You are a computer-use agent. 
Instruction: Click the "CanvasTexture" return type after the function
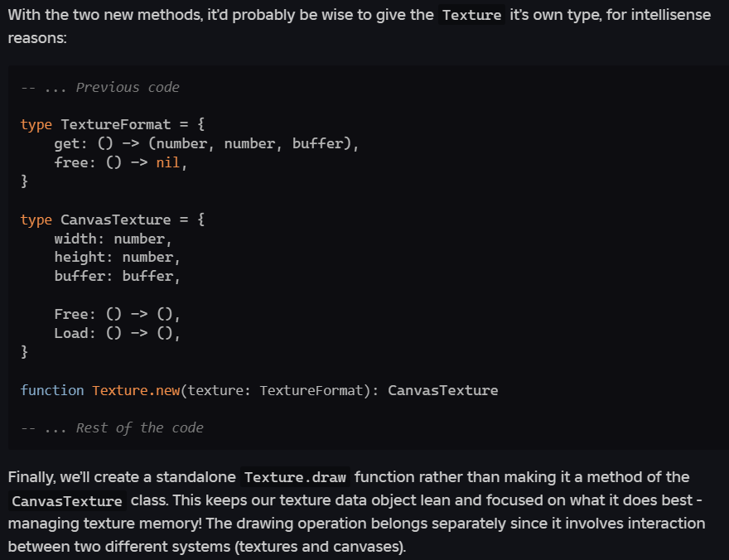point(442,390)
